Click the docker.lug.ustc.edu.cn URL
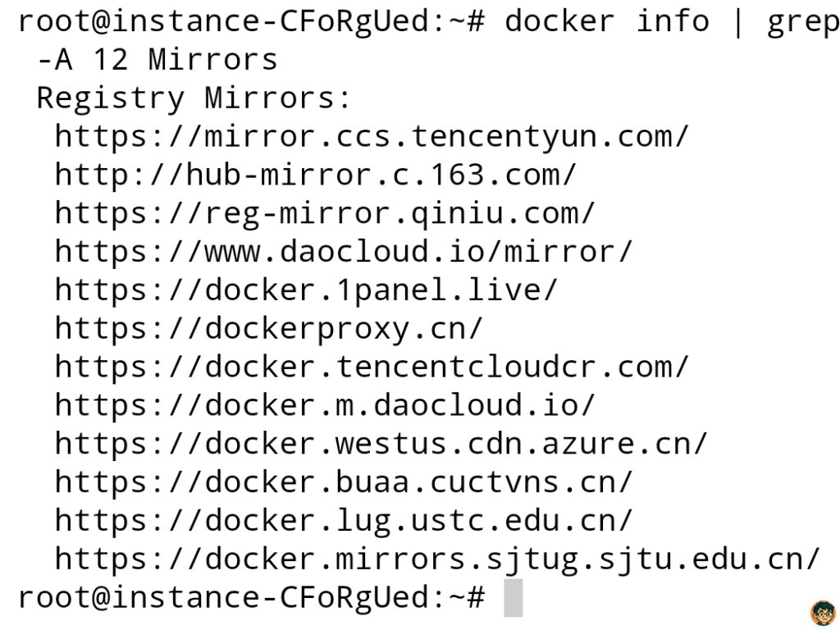 click(x=344, y=521)
